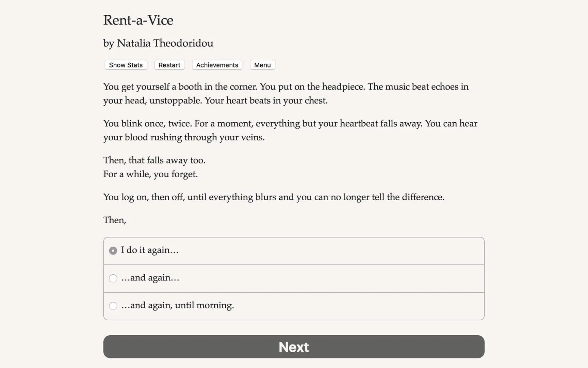The width and height of the screenshot is (588, 368).
Task: Click the empty radio circle for second choice
Action: (113, 278)
